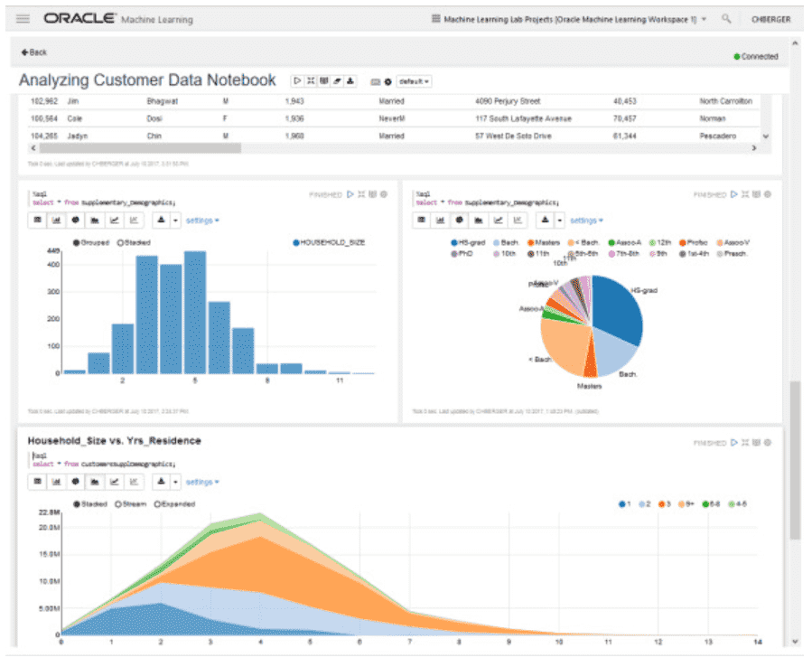Toggle output display in Household_Size vs. Yrs_Residence paragraph
Image resolution: width=812 pixels, height=667 pixels.
point(757,443)
